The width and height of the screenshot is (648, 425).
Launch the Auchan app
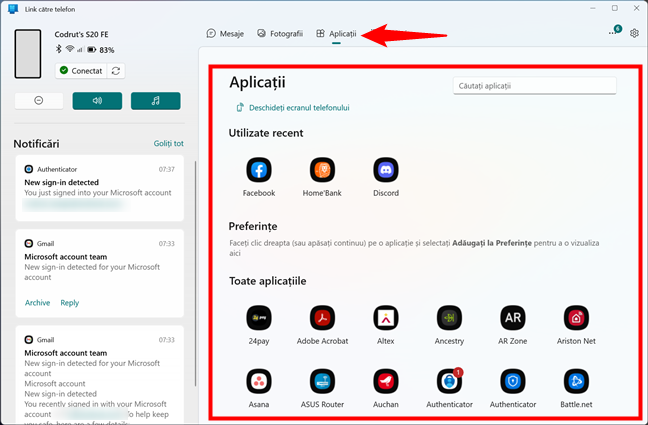coord(386,381)
